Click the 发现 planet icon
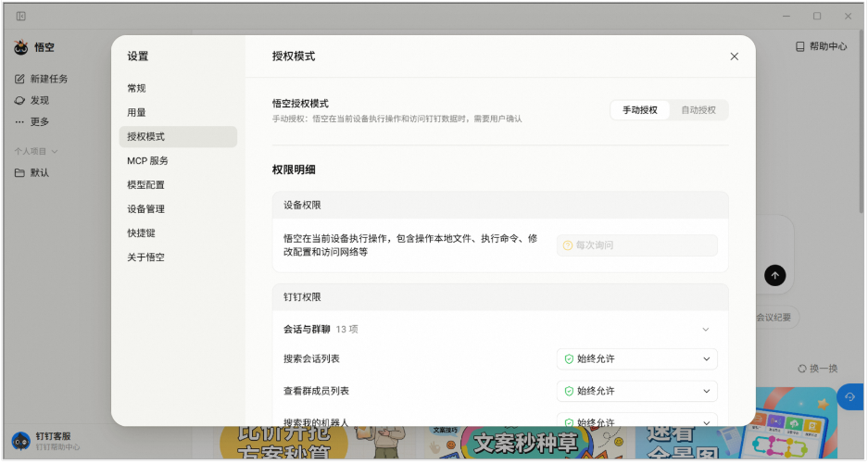868x464 pixels. pos(19,100)
